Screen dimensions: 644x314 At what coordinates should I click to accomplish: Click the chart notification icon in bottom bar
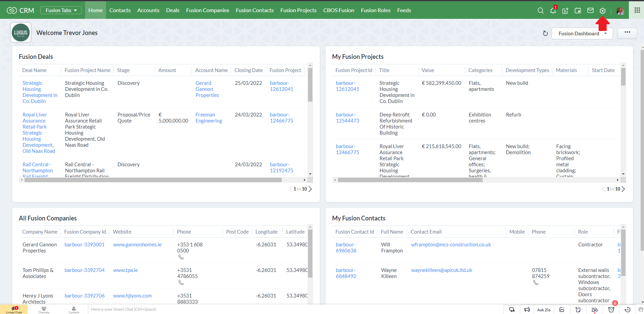pos(562,310)
